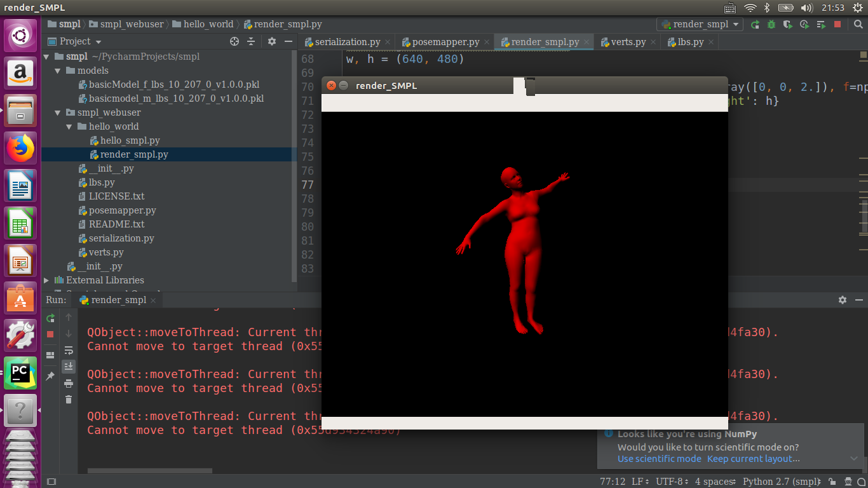Start debugging with the green bug icon

[771, 24]
